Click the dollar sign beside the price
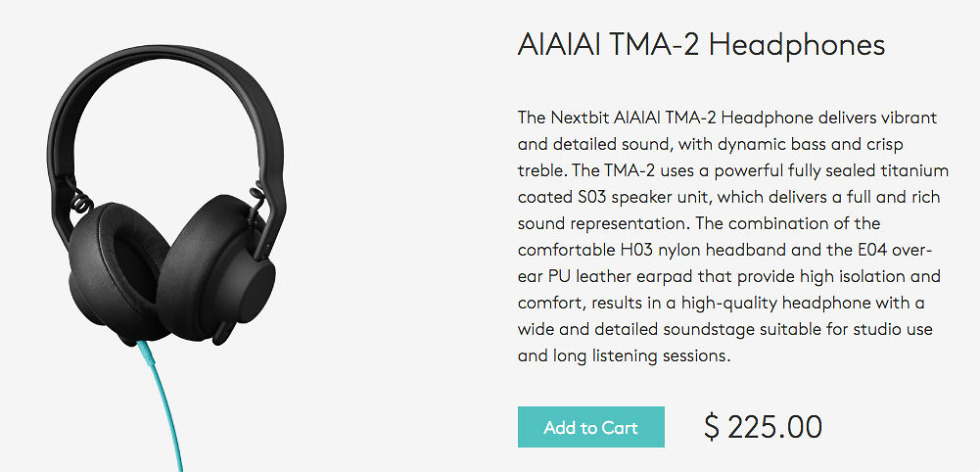 [x=712, y=427]
